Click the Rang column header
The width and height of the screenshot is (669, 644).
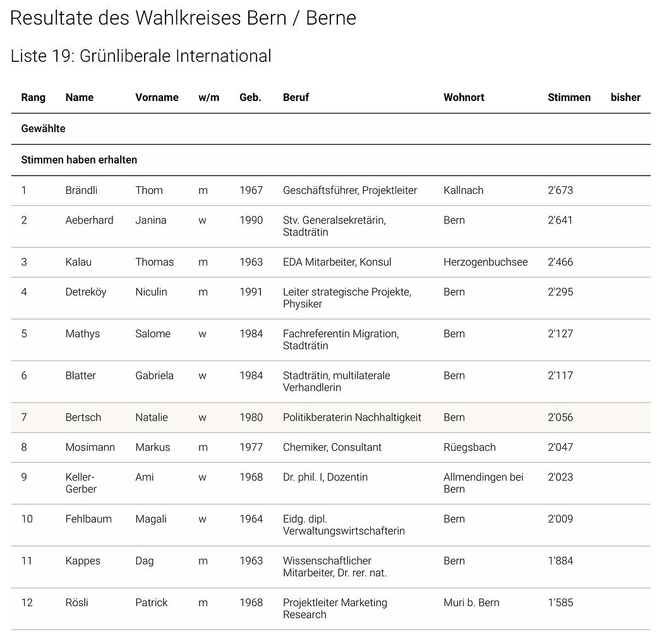pyautogui.click(x=33, y=97)
